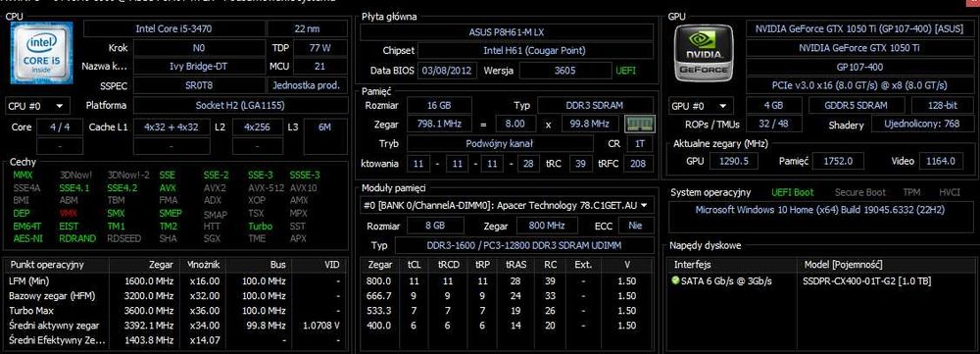Click the Video clock 1164.0 value

[x=941, y=161]
